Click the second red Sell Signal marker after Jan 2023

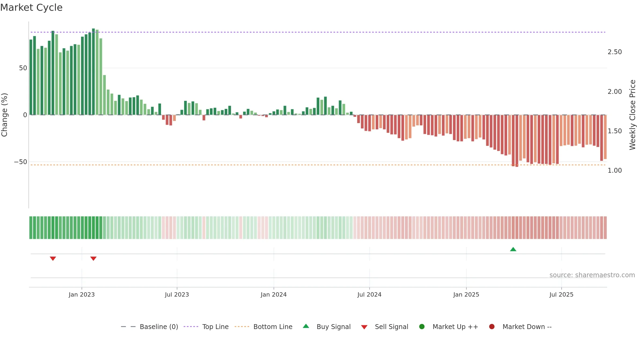coord(93,258)
